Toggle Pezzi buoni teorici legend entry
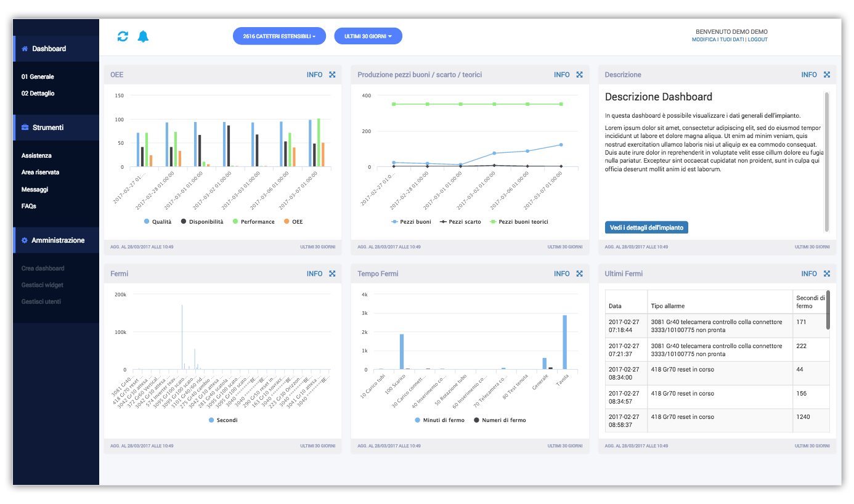Viewport: 854px width, 504px height. coord(518,222)
